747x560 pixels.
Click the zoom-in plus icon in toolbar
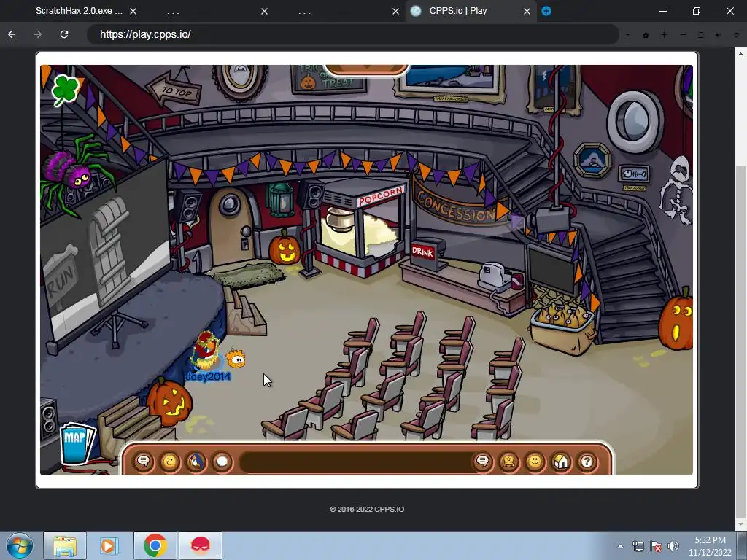(x=664, y=35)
